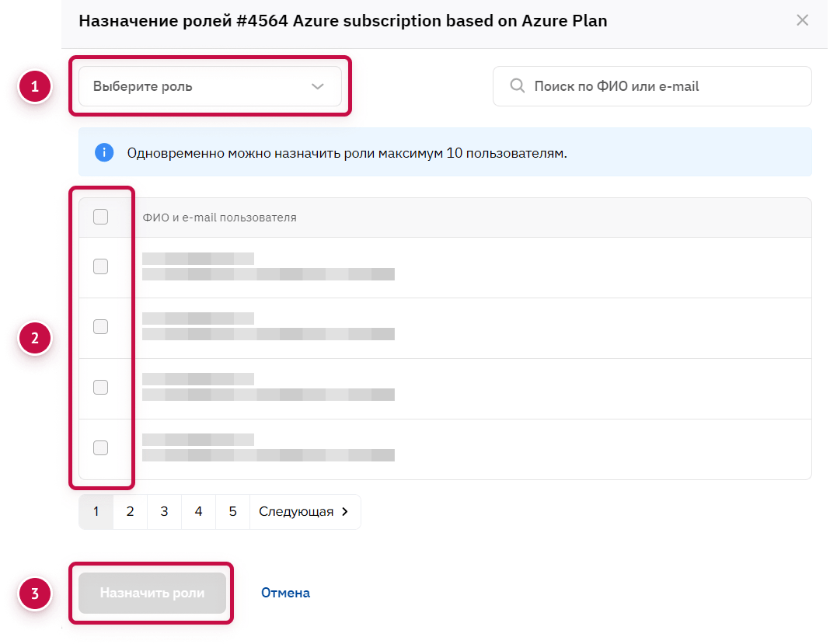This screenshot has width=830, height=644.
Task: Go to page 2 of users
Action: (130, 512)
